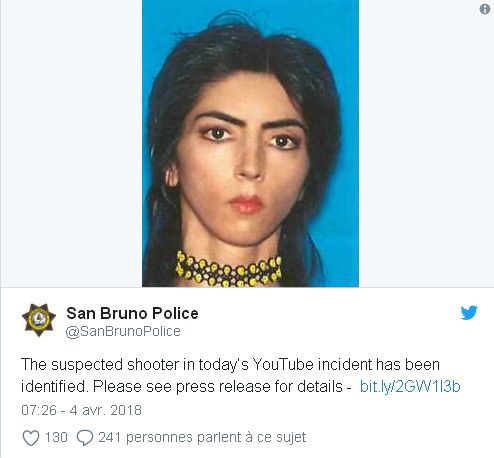Like the tweet with the heart icon
The width and height of the screenshot is (494, 458).
[31, 438]
